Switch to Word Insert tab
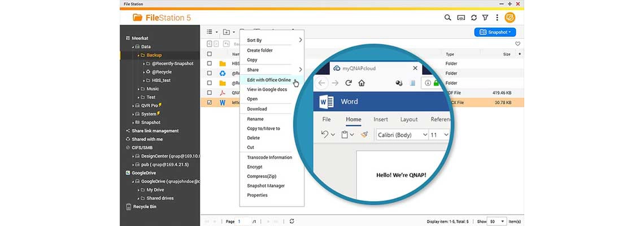Viewport: 644px width, 226px height. (380, 119)
